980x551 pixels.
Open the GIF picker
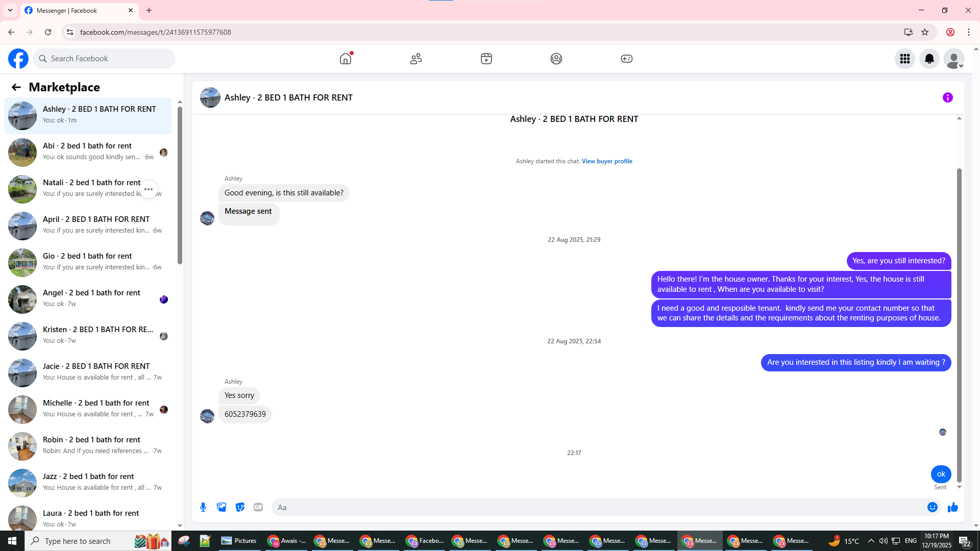pyautogui.click(x=258, y=507)
